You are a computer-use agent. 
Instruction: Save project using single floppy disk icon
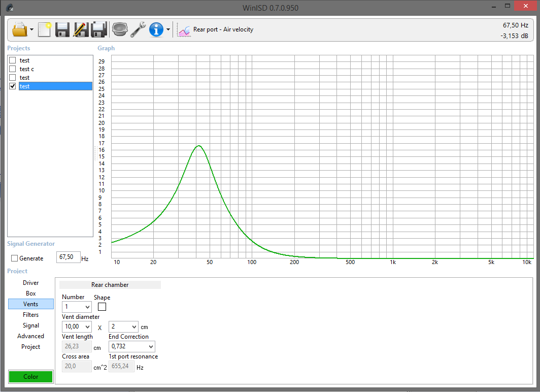coord(62,29)
